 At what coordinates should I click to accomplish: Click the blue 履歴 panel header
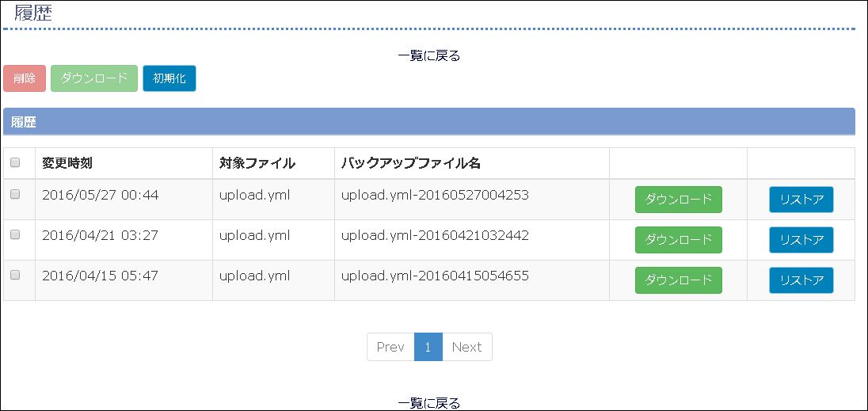point(429,122)
